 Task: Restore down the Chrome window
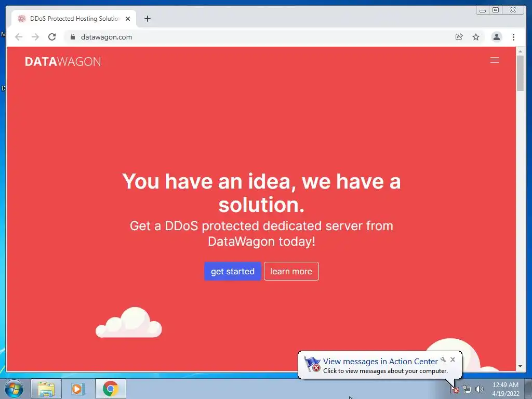pyautogui.click(x=495, y=10)
